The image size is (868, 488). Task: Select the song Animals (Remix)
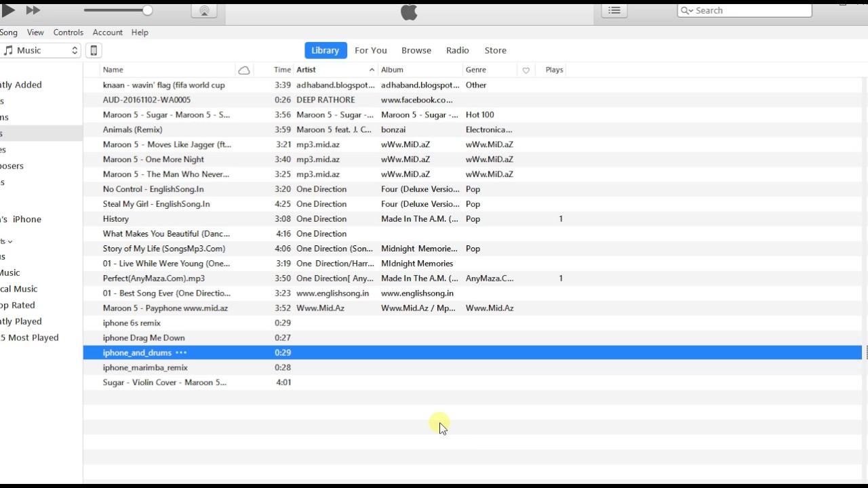point(132,129)
